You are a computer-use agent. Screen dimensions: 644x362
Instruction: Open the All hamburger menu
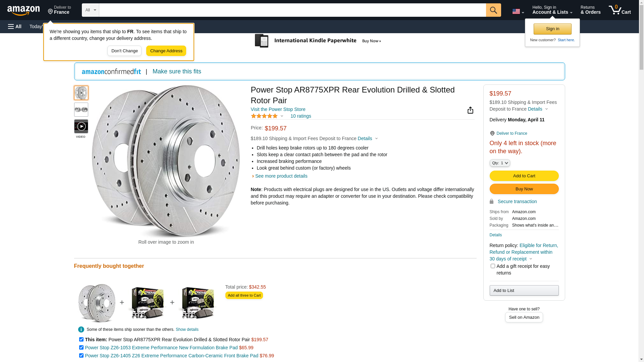15,26
